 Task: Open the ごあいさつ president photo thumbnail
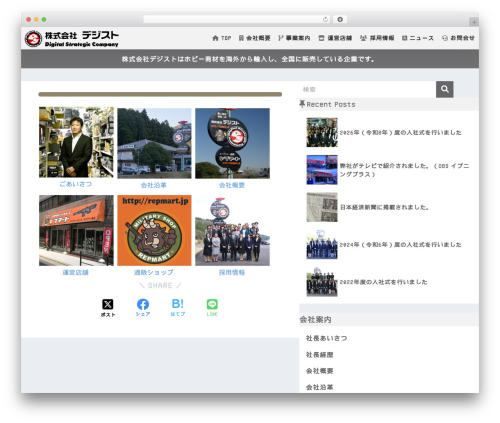pos(76,142)
